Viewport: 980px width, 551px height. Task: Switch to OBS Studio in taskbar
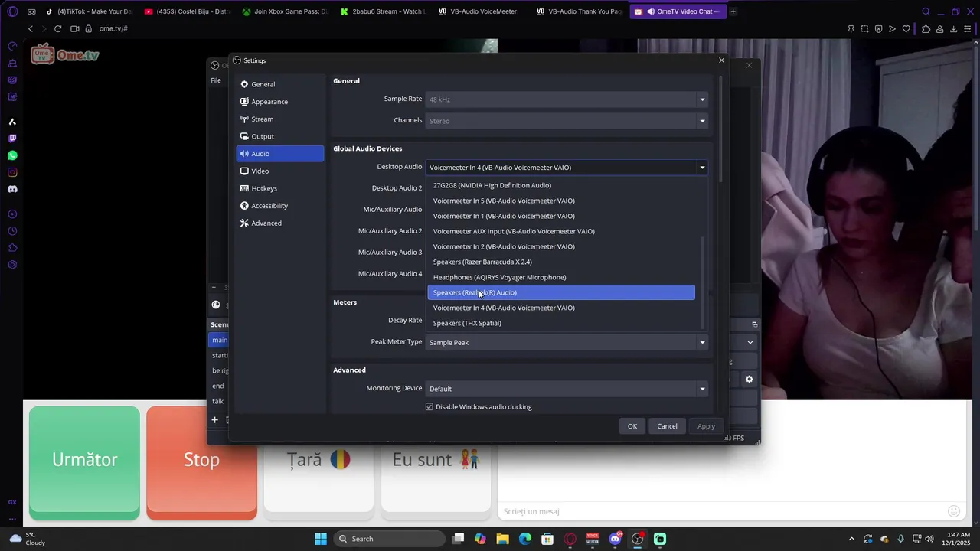pos(637,539)
